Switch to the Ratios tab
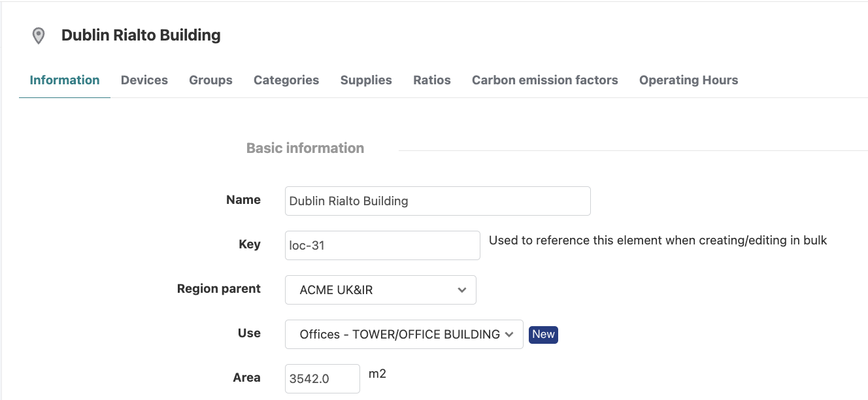The width and height of the screenshot is (868, 400). [x=432, y=80]
